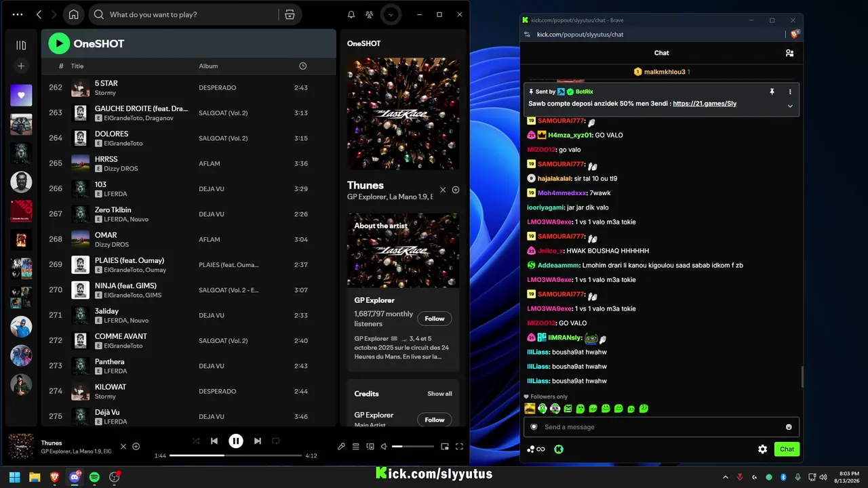The image size is (868, 488).
Task: Click the Brave Shields icon in the address bar
Action: [795, 34]
